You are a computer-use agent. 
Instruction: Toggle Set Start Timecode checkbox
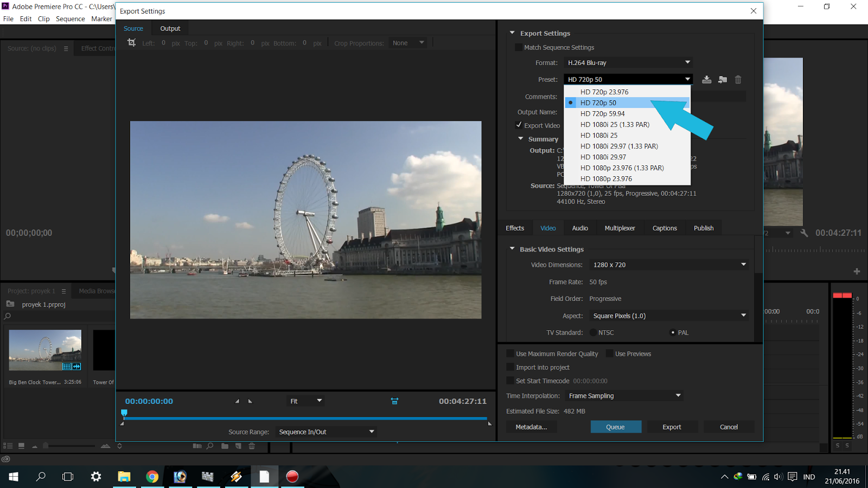510,381
